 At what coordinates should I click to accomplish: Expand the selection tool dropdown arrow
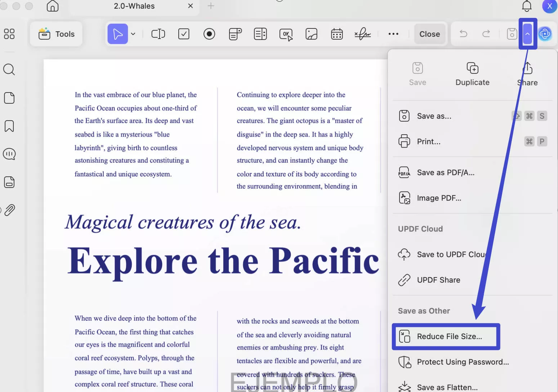133,34
